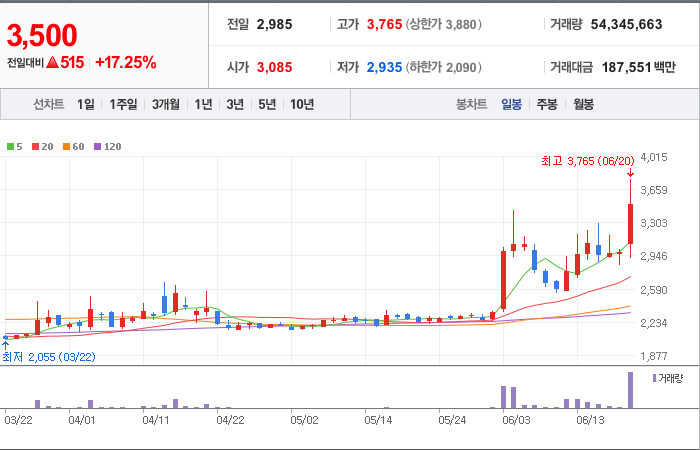The image size is (700, 450).
Task: Click the 봉차트 label
Action: pyautogui.click(x=471, y=104)
